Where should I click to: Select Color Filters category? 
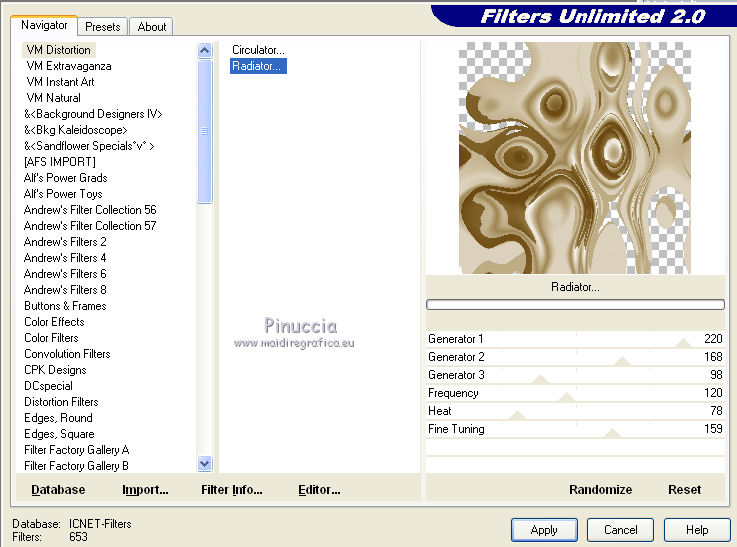pyautogui.click(x=51, y=337)
